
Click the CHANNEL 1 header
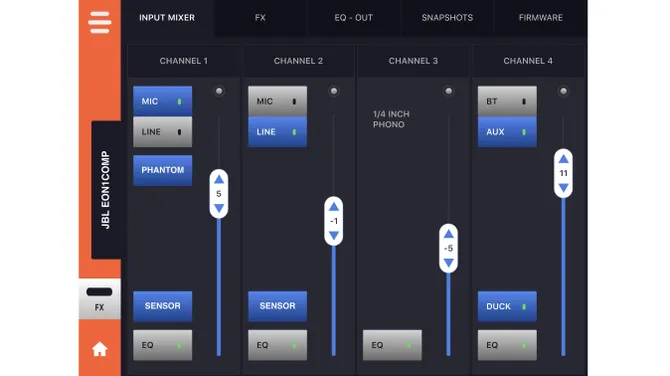(184, 61)
